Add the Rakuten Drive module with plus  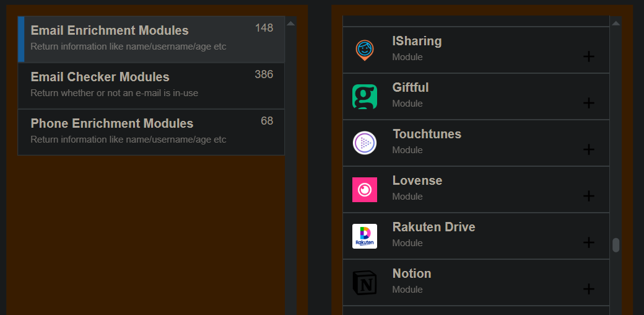(x=589, y=242)
